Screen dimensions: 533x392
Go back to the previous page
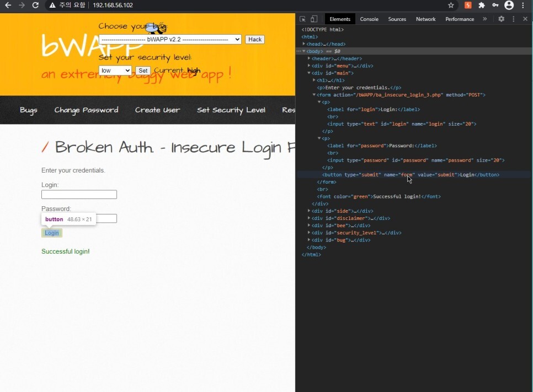point(8,5)
